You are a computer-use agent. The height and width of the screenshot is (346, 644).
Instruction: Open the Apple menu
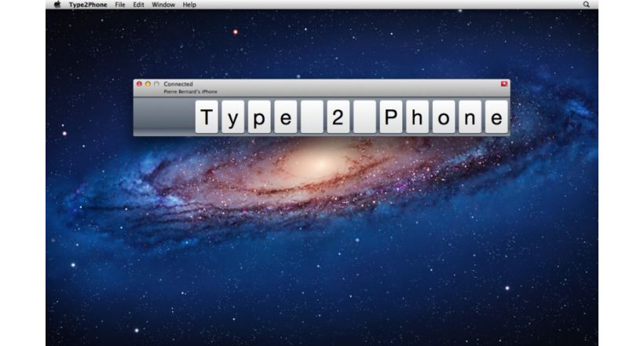57,5
